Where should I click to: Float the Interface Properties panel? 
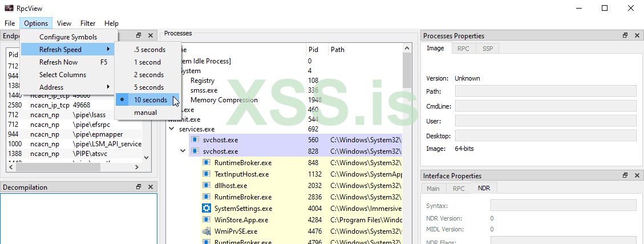[x=625, y=175]
